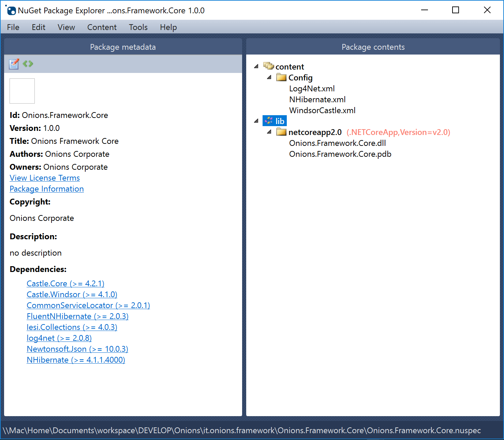Open the CommonServiceLocator dependency link

pyautogui.click(x=88, y=305)
